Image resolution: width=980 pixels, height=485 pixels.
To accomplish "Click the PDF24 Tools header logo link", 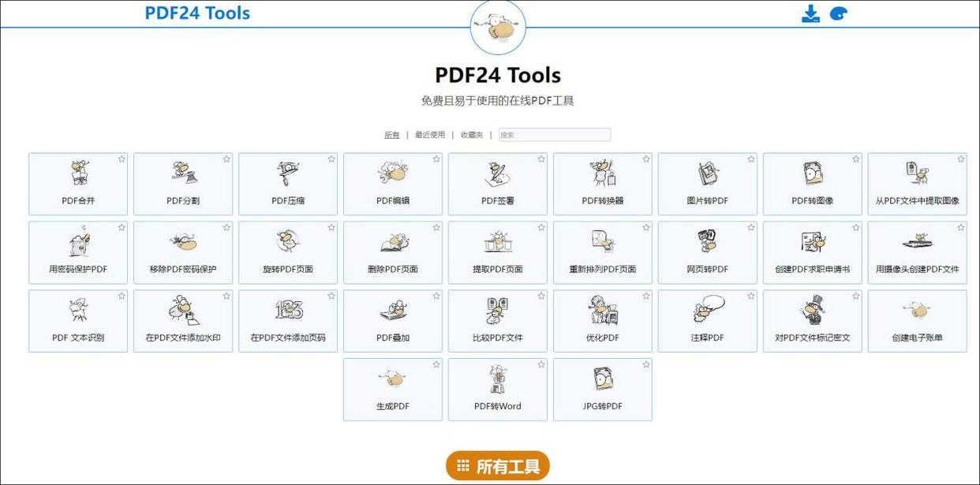I will [x=197, y=13].
